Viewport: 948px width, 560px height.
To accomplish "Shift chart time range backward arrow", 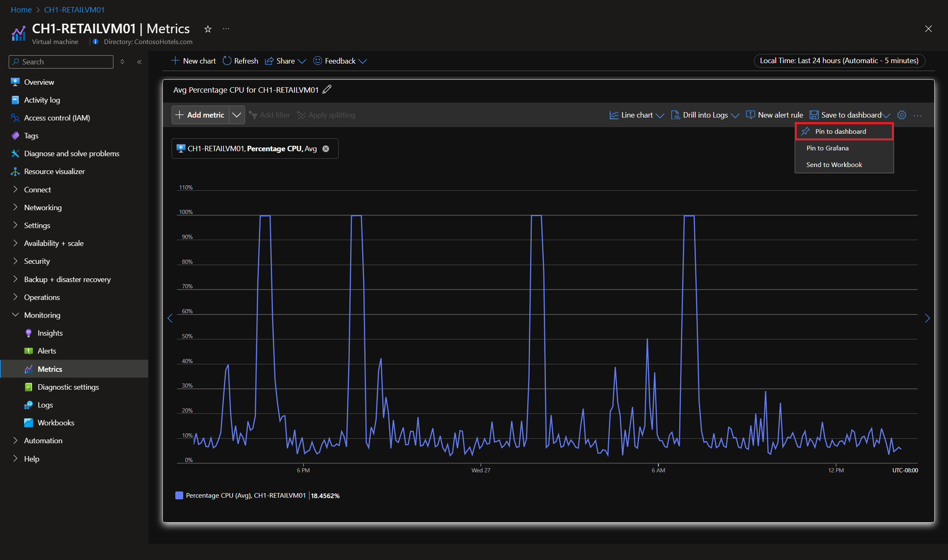I will point(170,318).
